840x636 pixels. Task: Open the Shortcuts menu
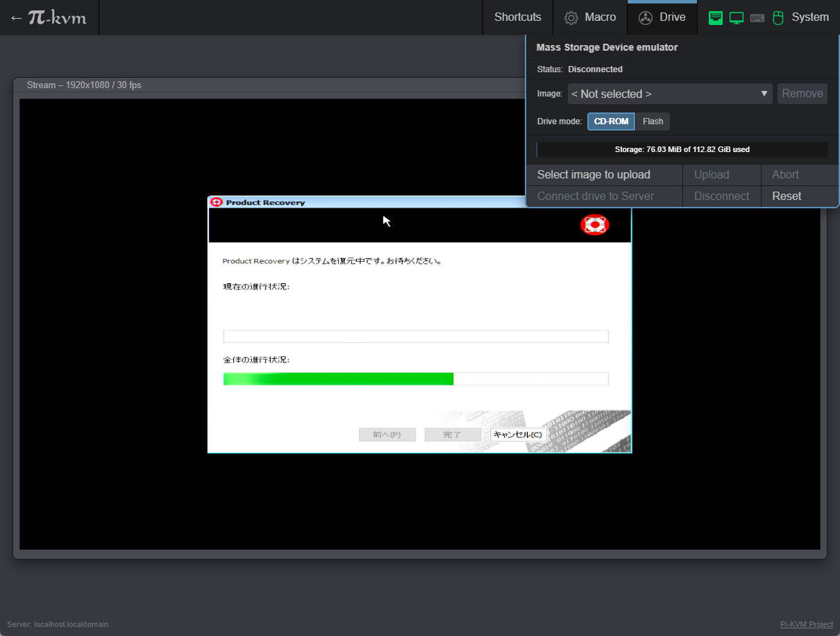pos(517,17)
